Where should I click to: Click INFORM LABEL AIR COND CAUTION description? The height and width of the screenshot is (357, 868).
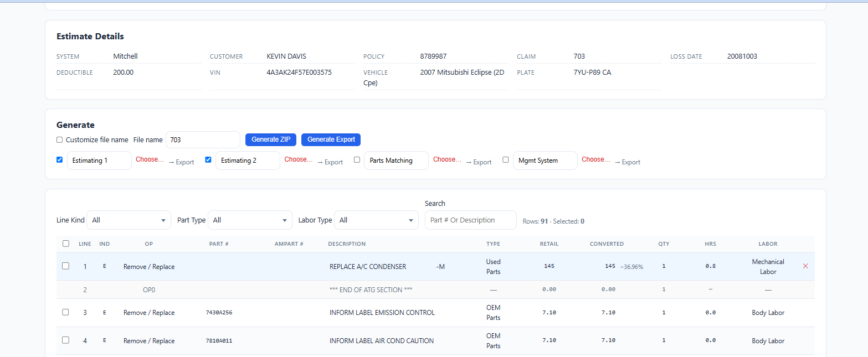tap(382, 341)
